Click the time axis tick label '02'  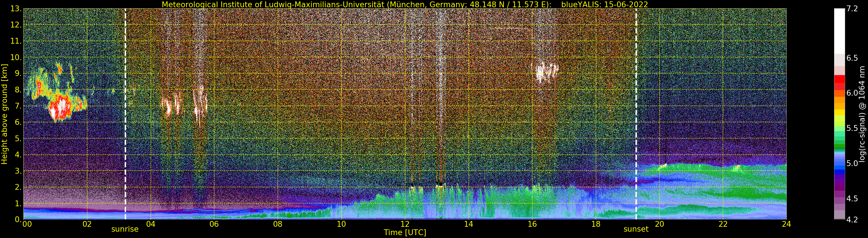tap(87, 224)
